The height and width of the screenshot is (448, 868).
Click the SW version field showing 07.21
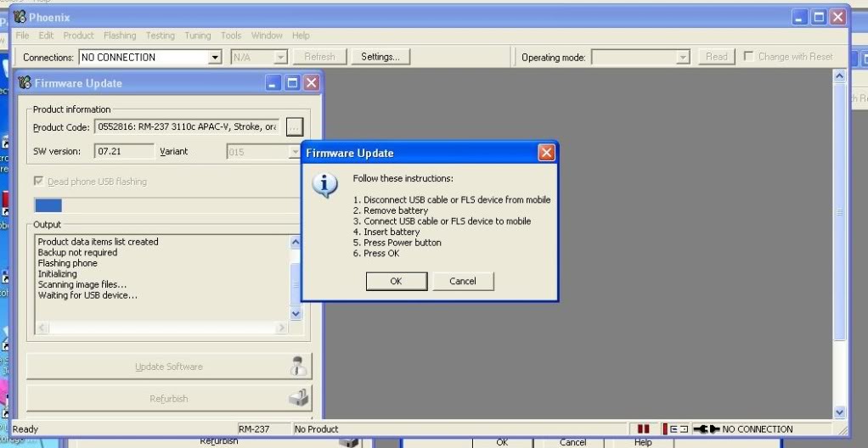[x=125, y=152]
